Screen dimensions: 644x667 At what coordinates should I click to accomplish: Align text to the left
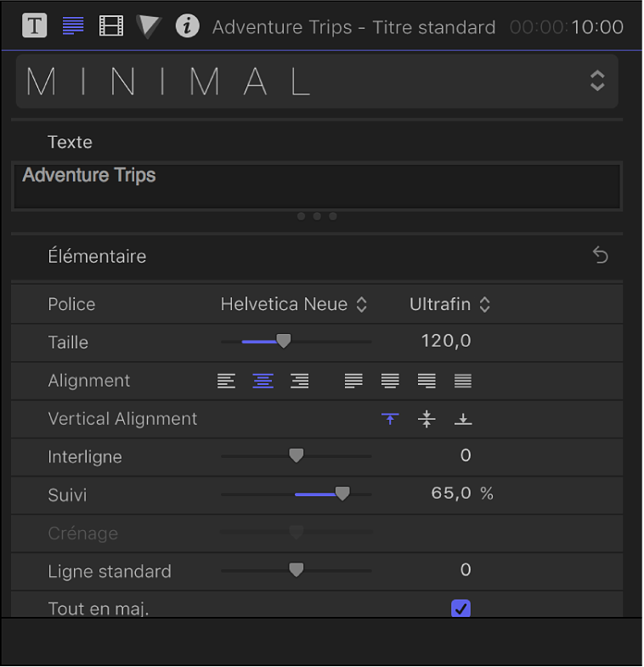[x=227, y=381]
